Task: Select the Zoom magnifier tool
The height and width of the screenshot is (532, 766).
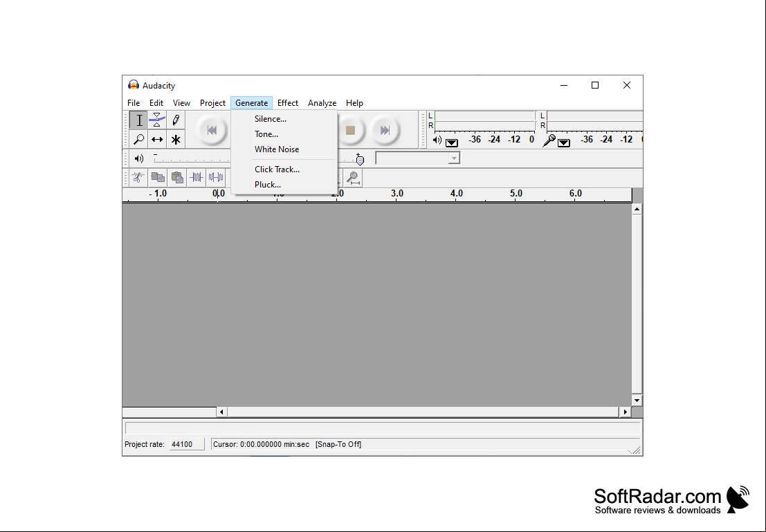Action: pos(139,139)
